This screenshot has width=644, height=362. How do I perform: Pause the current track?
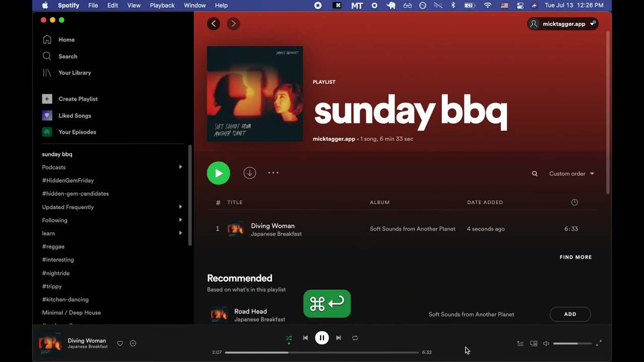click(x=322, y=338)
